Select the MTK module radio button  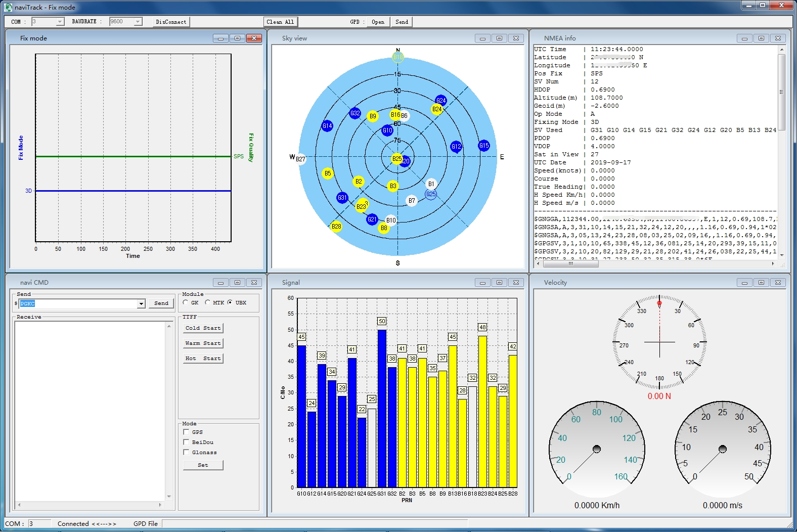coord(208,302)
